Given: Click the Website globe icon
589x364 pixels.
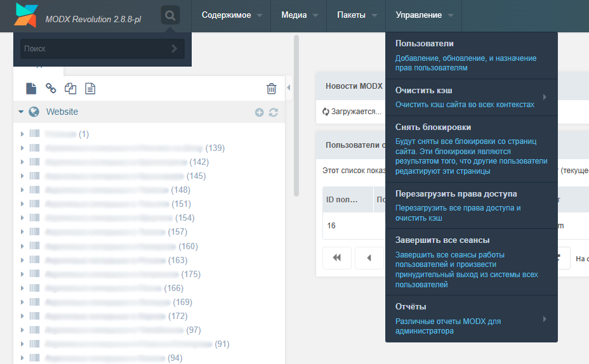Looking at the screenshot, I should pos(34,112).
